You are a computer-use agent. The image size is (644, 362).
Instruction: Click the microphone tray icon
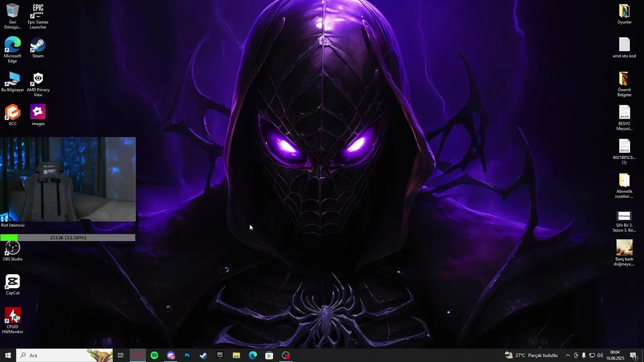584,355
